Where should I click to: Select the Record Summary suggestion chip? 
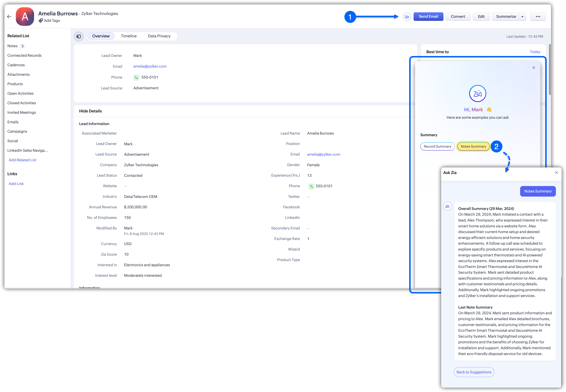437,146
